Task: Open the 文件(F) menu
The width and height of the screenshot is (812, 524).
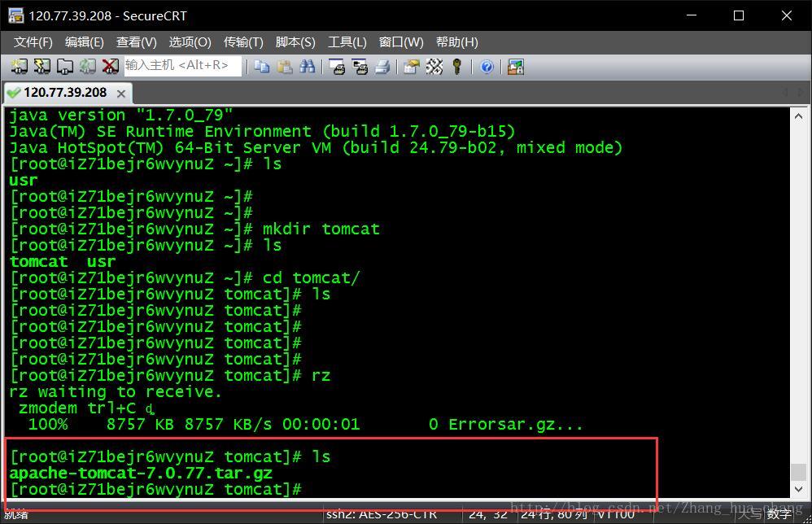Action: 33,42
